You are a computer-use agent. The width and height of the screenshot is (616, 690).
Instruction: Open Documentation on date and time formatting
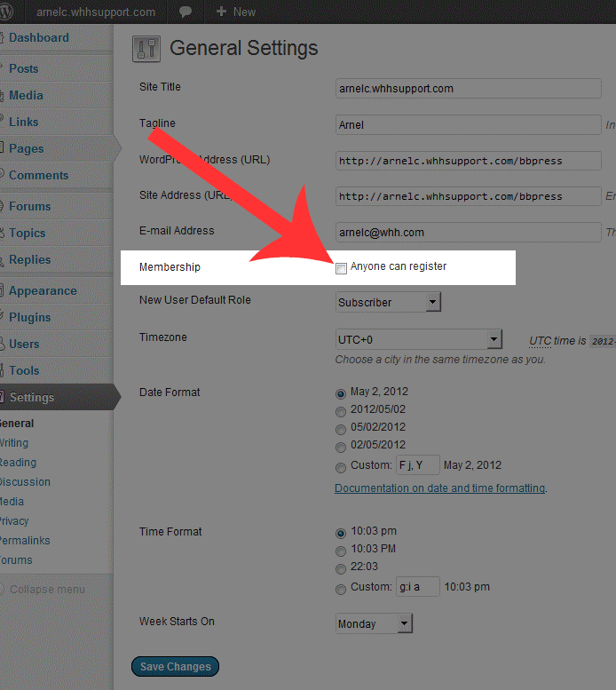coord(439,488)
